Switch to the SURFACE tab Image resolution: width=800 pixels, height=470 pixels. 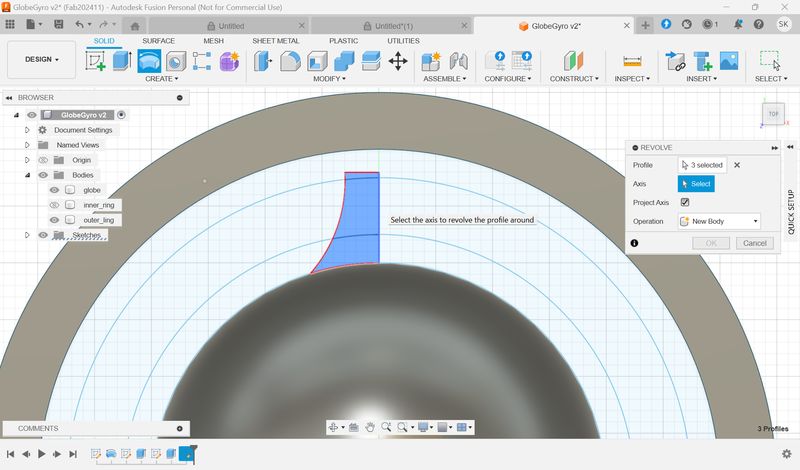(x=158, y=41)
